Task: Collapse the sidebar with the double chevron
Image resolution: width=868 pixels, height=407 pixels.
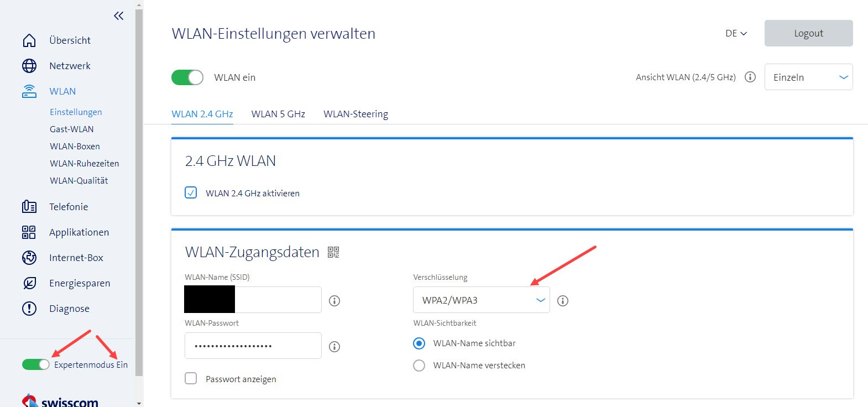Action: [118, 16]
